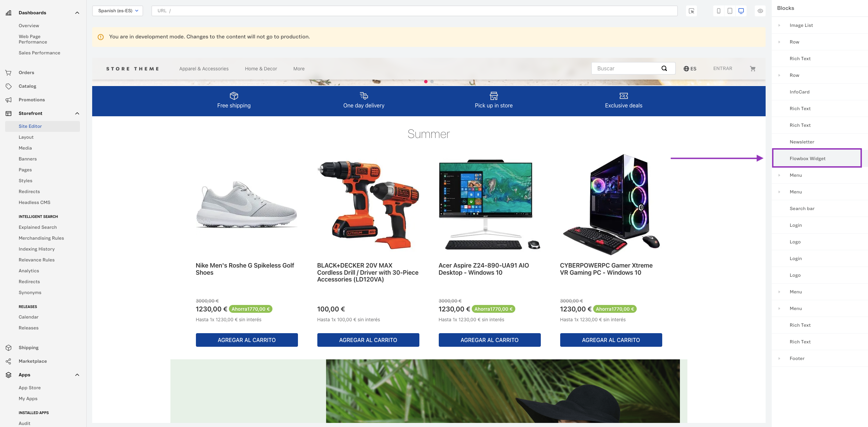
Task: Select desktop device preview icon
Action: [x=741, y=11]
